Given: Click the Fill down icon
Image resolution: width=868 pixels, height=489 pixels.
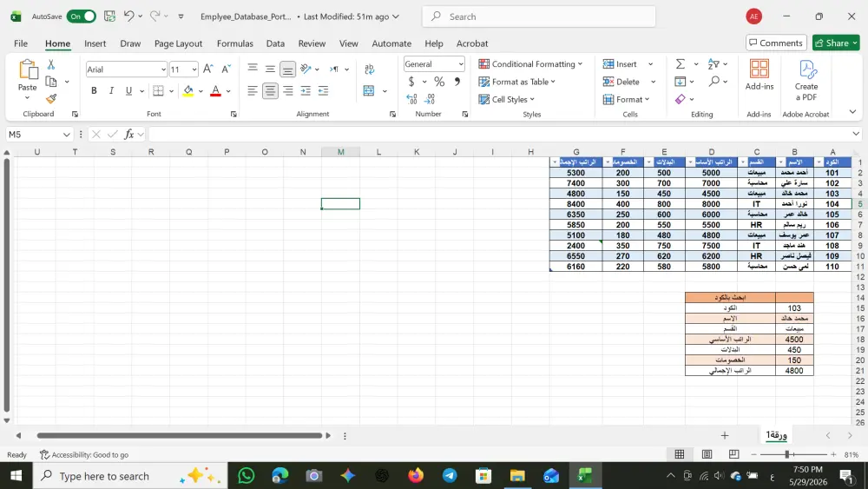Looking at the screenshot, I should click(681, 82).
